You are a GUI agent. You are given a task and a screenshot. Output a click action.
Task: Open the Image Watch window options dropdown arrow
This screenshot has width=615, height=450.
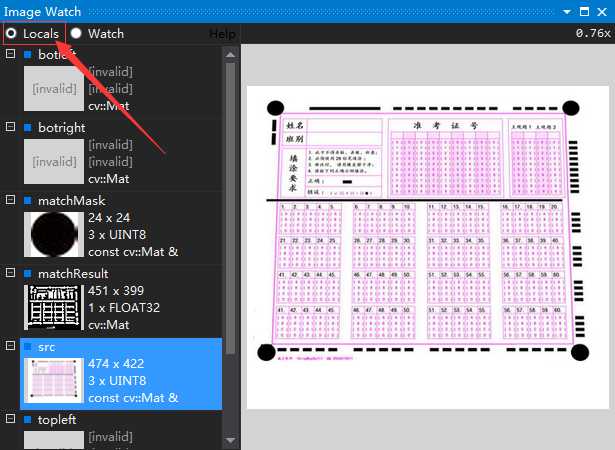click(x=567, y=12)
